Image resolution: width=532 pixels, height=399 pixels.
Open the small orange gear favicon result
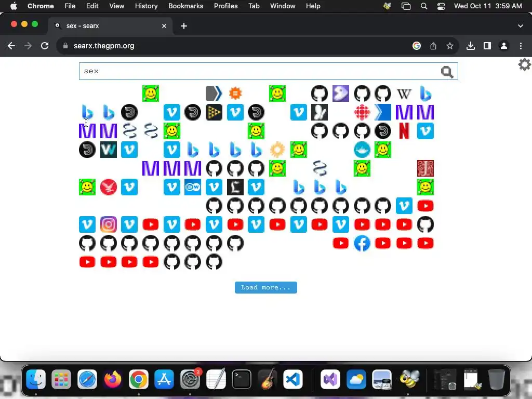click(235, 94)
